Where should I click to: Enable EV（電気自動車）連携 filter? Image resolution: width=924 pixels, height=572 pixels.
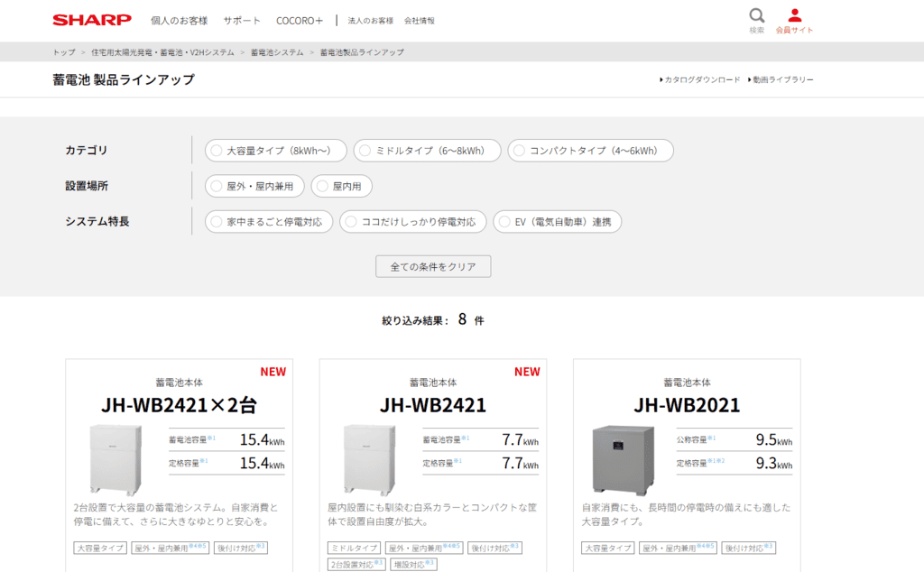tap(557, 222)
